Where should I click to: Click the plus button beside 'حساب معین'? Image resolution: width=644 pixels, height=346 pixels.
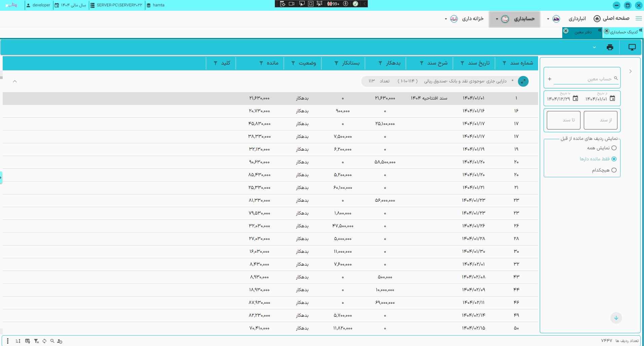pos(550,79)
